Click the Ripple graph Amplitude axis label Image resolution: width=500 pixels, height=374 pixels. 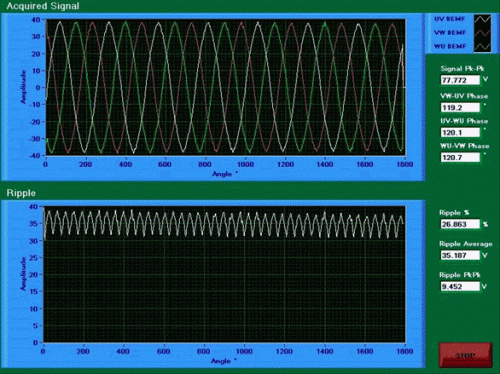click(23, 274)
